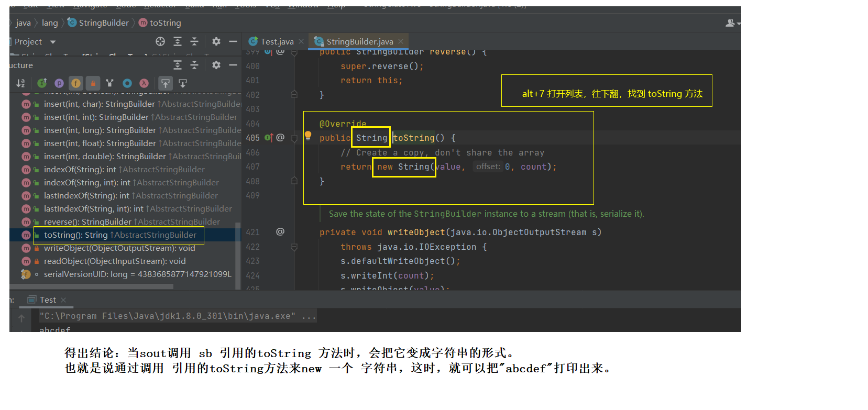Expand all in Project panel
The image size is (868, 410).
[178, 41]
